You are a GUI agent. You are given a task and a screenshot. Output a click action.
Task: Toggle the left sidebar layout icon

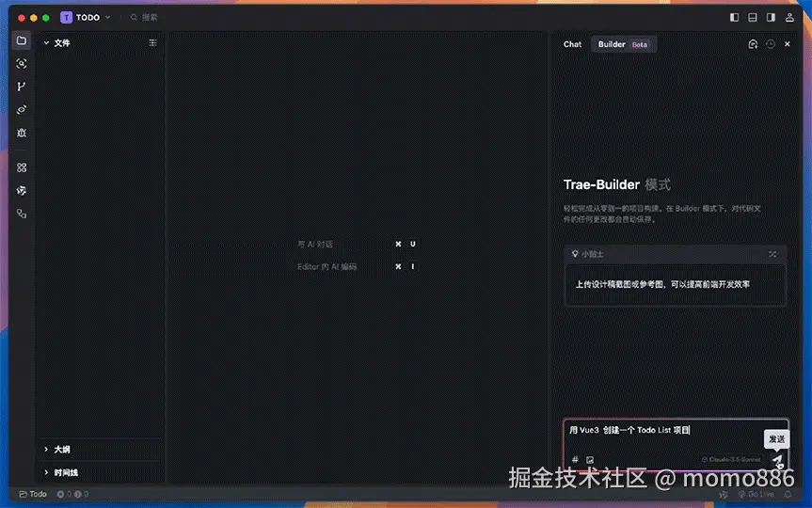tap(734, 17)
